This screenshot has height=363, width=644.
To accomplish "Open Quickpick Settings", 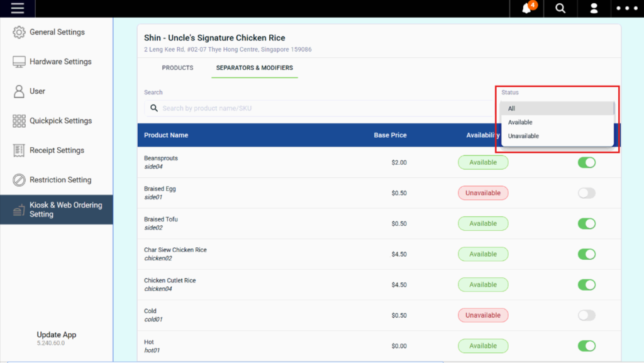I will (x=57, y=121).
